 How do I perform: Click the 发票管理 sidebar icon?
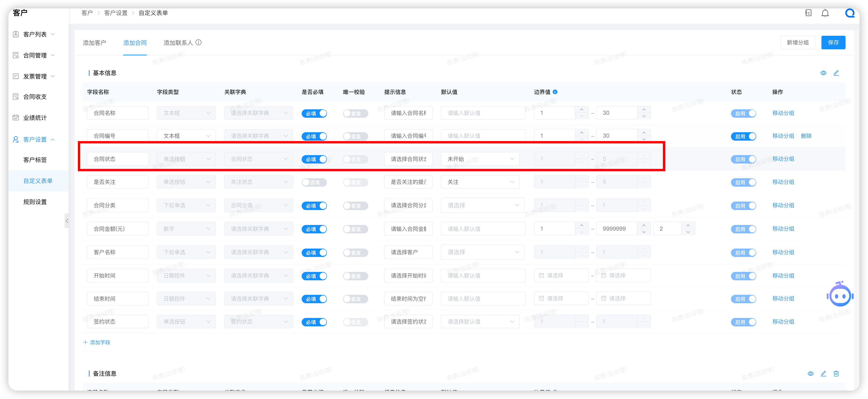(16, 76)
